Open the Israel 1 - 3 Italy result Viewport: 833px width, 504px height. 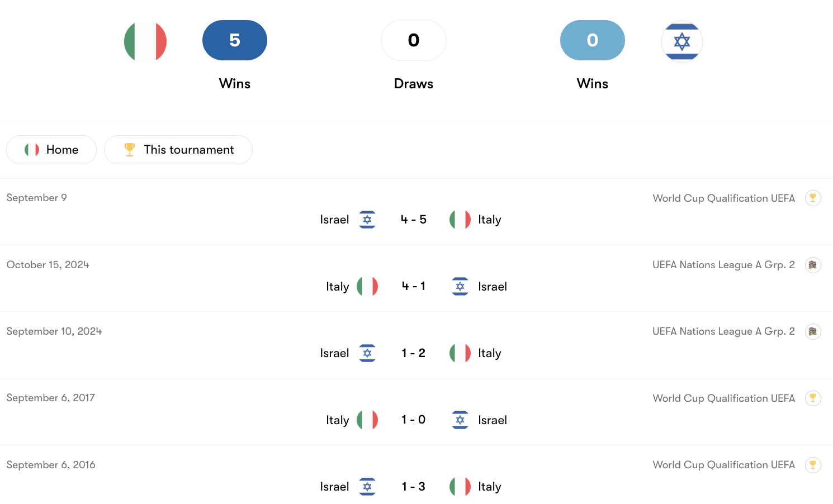(x=414, y=487)
